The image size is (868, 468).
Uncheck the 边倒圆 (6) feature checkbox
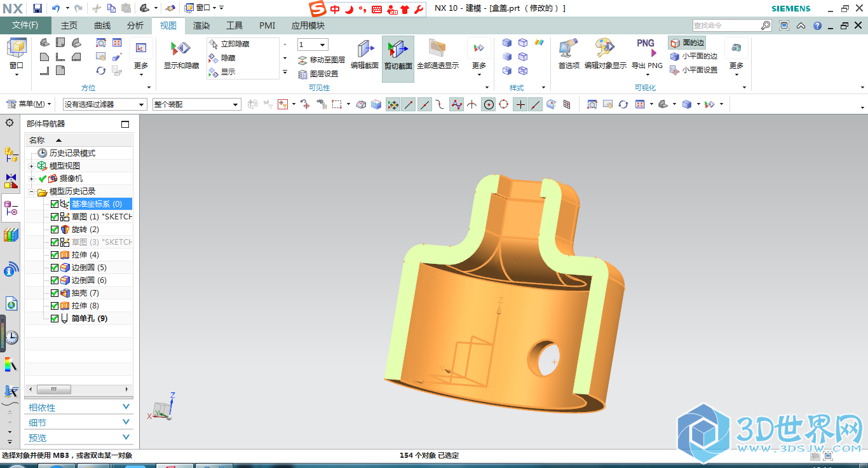point(54,280)
